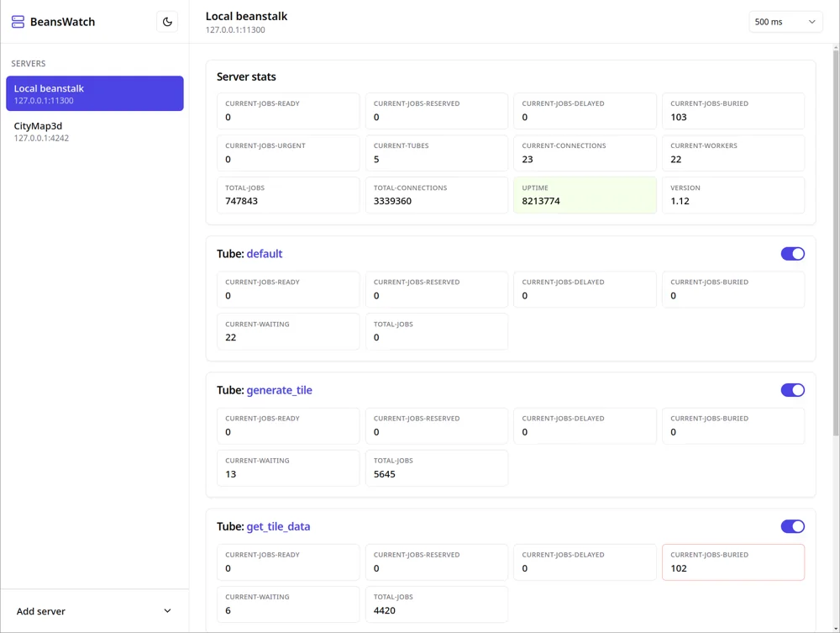Click the header address 127.0.0.1:11300
Screen dimensions: 840x633
[235, 30]
